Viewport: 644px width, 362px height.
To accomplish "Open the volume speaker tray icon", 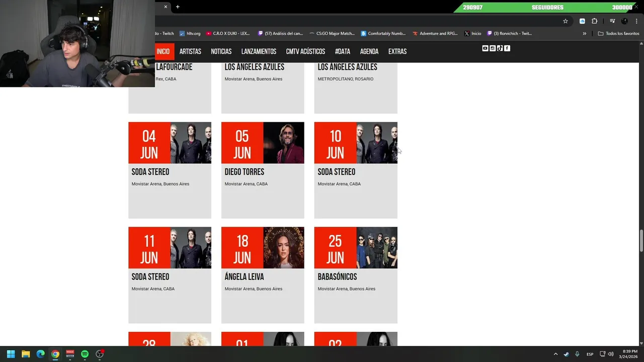I will pyautogui.click(x=611, y=354).
